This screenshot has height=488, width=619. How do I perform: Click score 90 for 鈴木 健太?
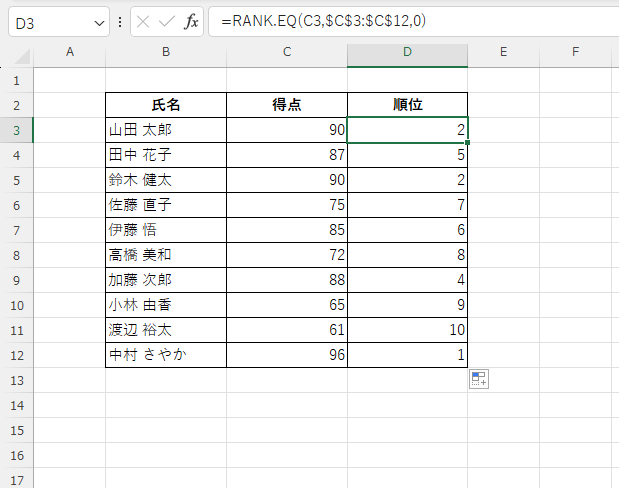pyautogui.click(x=287, y=180)
